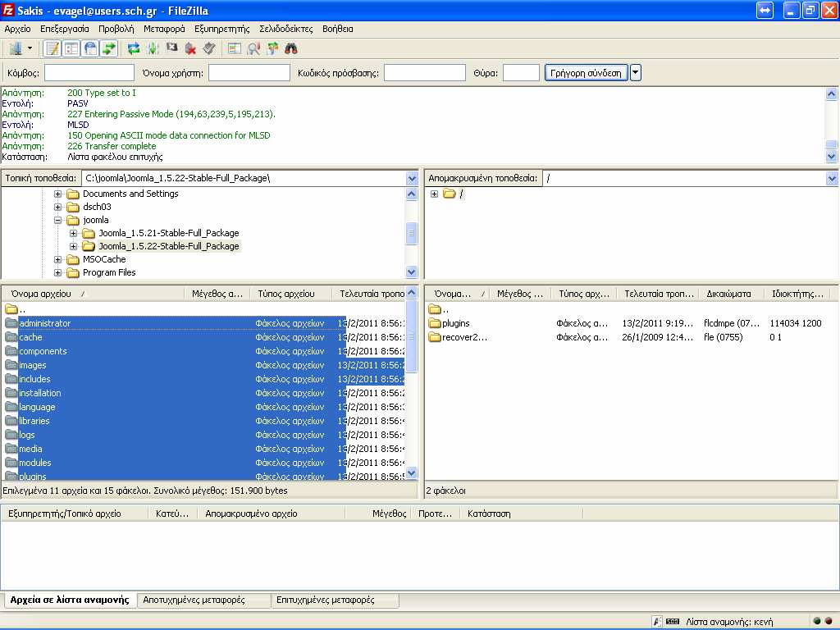Toggle the message log display
Screen dimensions: 840x630
coord(52,48)
